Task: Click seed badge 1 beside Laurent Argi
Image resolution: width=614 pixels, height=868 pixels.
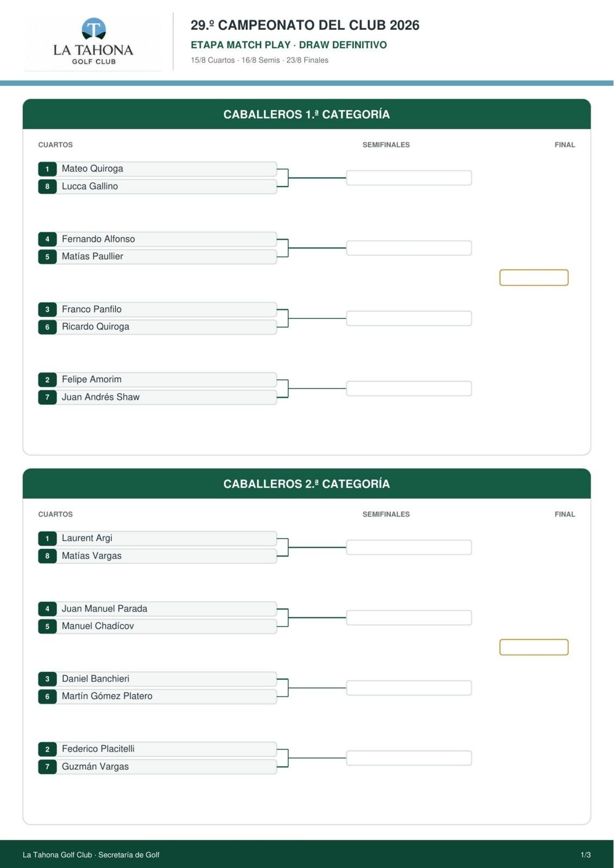Action: coord(47,539)
